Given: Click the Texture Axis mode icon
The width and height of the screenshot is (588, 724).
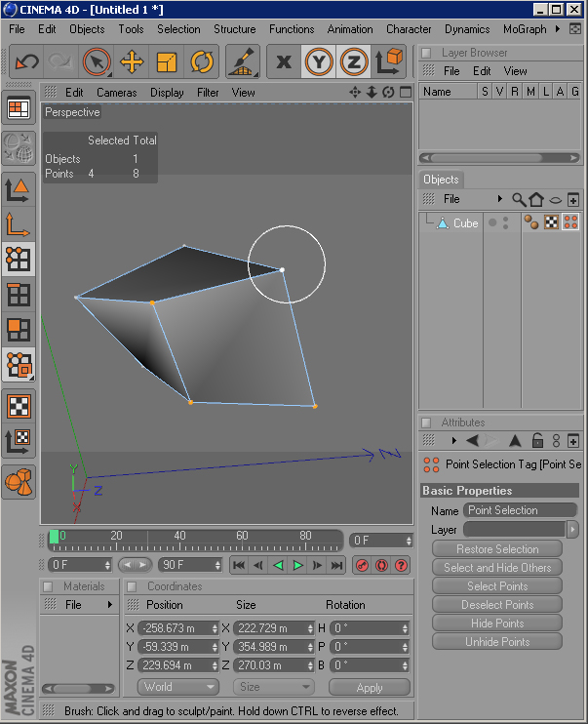Looking at the screenshot, I should click(19, 441).
